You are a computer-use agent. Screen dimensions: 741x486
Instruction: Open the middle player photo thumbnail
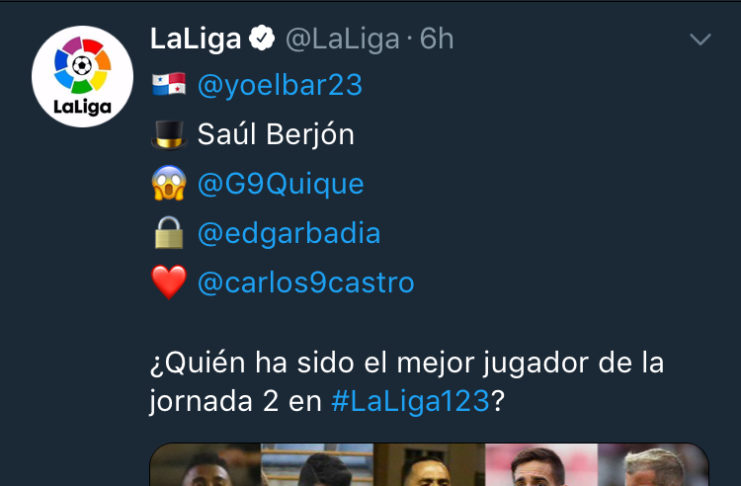click(429, 465)
